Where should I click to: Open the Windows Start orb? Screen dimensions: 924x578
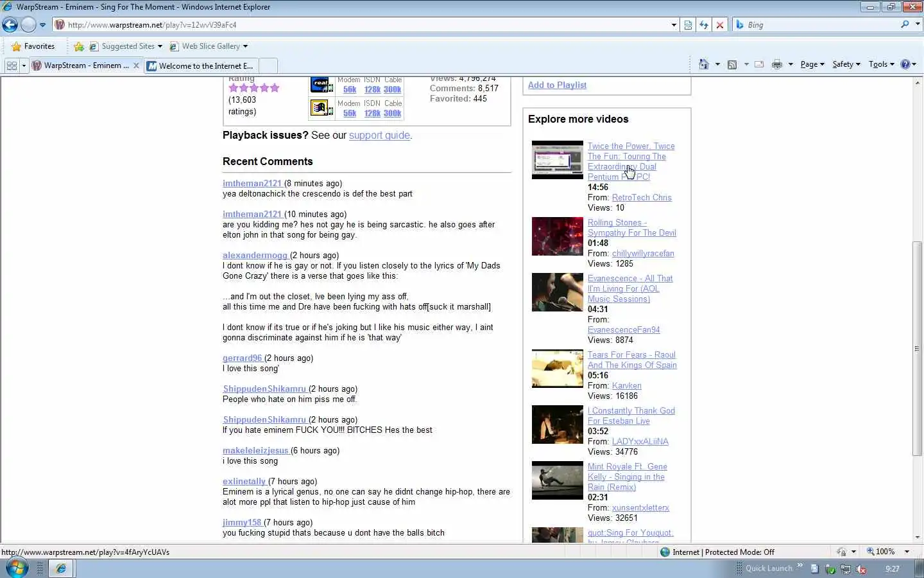(16, 568)
